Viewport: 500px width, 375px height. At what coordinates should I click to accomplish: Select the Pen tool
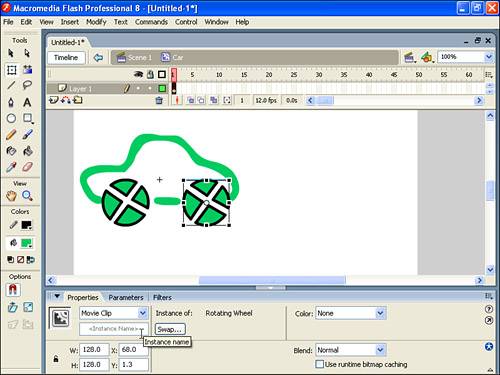click(x=11, y=102)
